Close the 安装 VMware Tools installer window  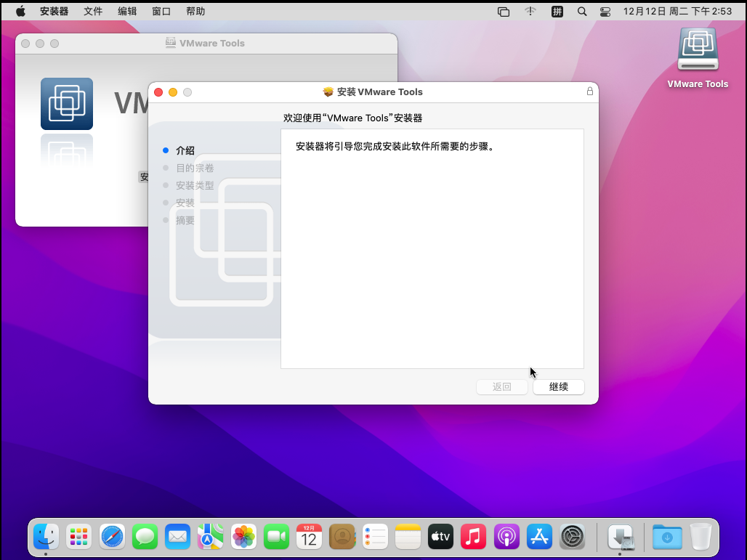point(158,92)
